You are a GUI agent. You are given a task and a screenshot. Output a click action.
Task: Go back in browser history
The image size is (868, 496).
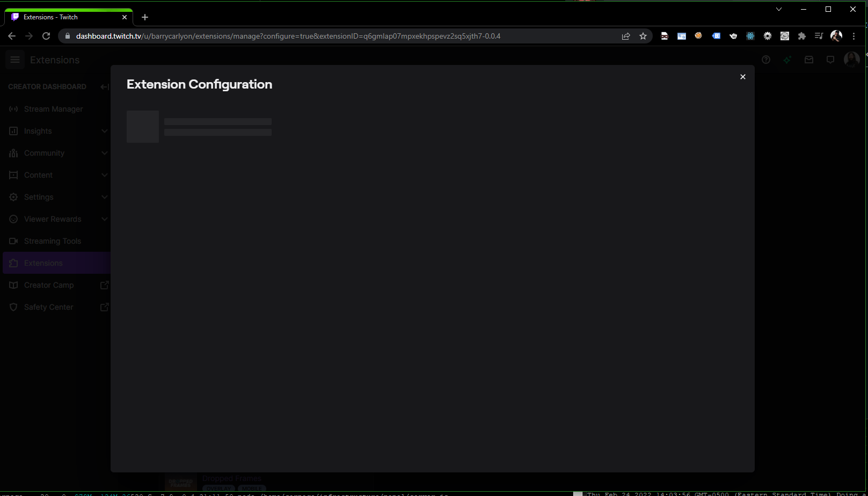(12, 36)
